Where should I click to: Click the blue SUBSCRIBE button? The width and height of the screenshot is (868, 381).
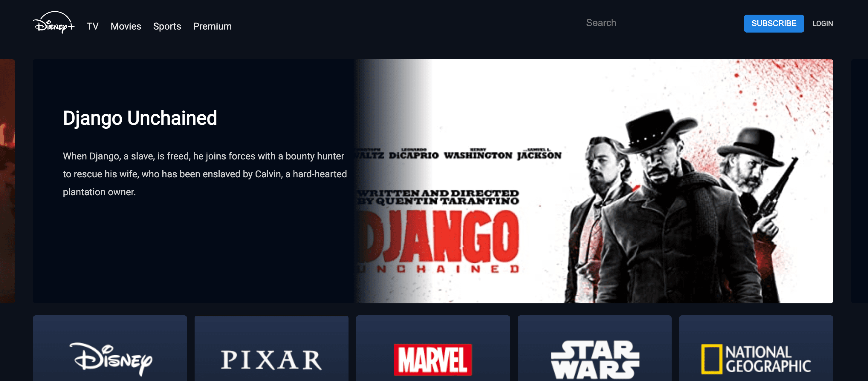[774, 24]
